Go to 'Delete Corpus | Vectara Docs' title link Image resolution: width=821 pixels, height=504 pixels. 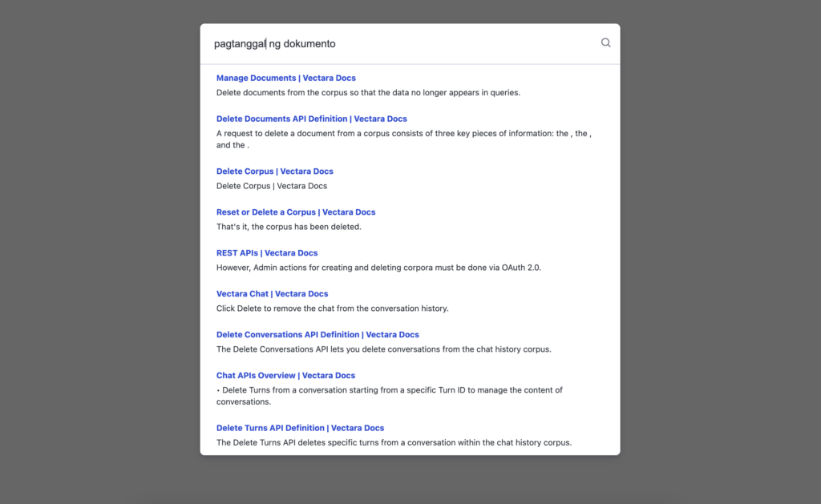pos(274,171)
